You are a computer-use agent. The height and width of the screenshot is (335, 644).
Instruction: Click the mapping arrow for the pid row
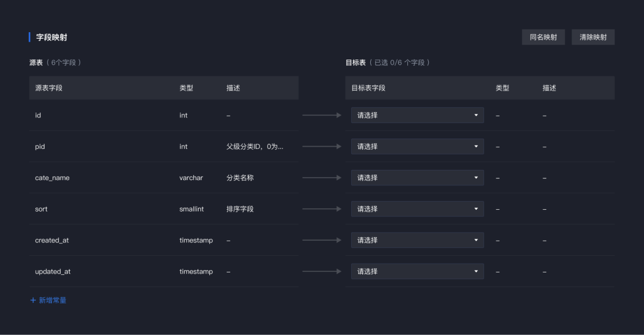(x=321, y=146)
